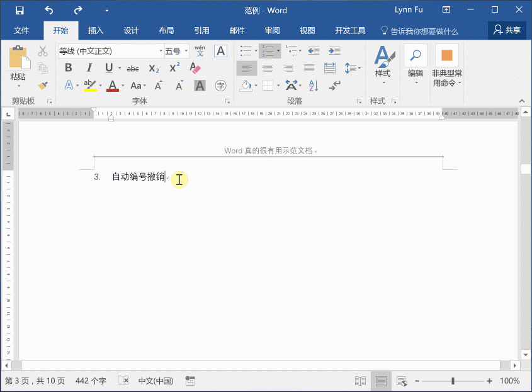Toggle strikethrough on selected text
Viewport: 532px width, 392px height.
tap(132, 67)
